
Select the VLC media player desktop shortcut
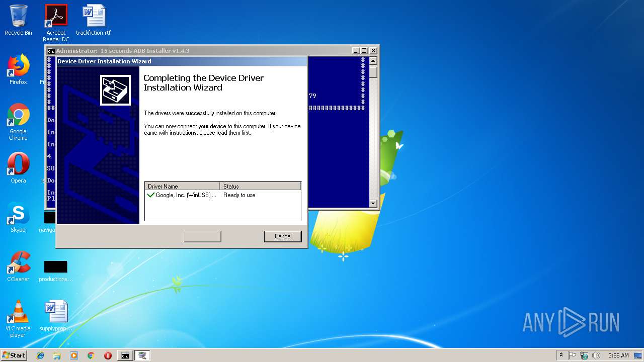click(x=18, y=319)
